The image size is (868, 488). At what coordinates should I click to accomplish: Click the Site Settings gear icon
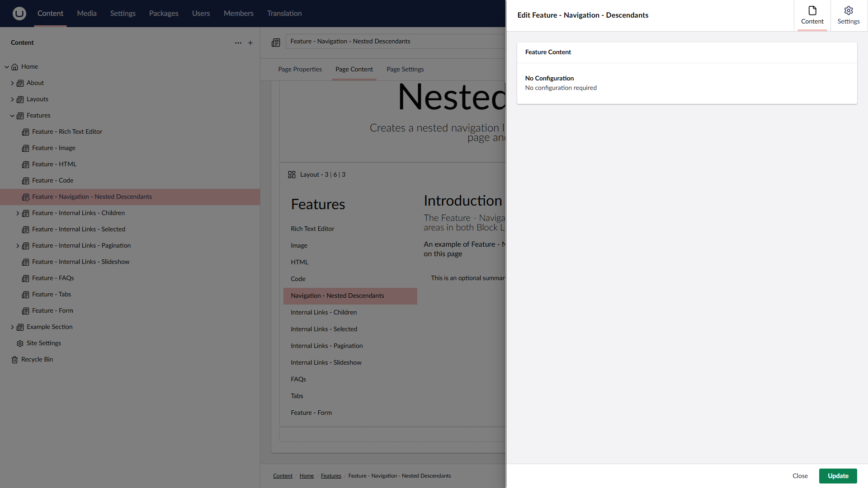point(20,343)
